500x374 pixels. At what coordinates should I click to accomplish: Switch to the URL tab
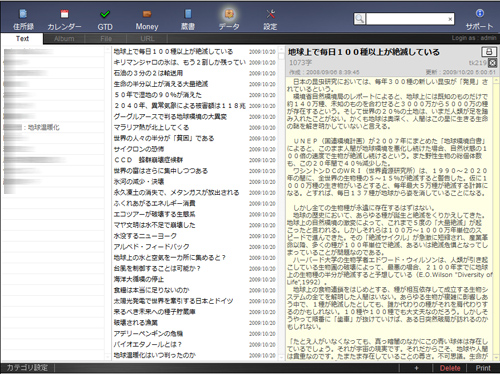tap(147, 39)
